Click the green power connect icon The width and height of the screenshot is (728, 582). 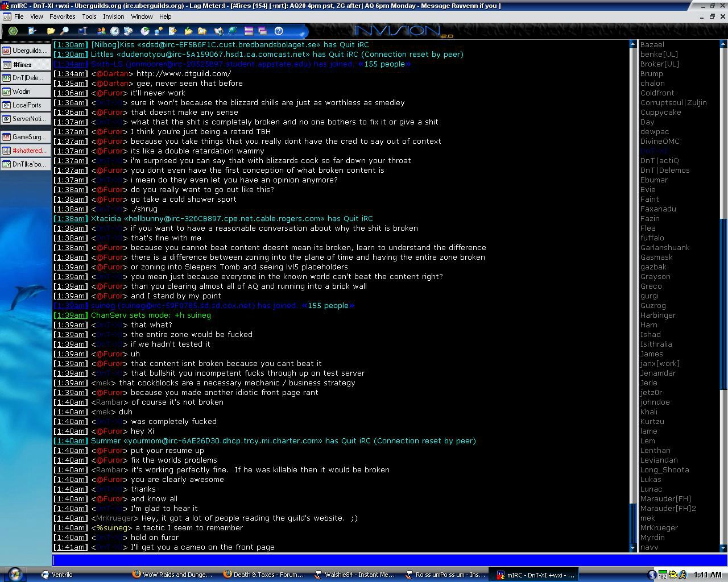click(13, 31)
